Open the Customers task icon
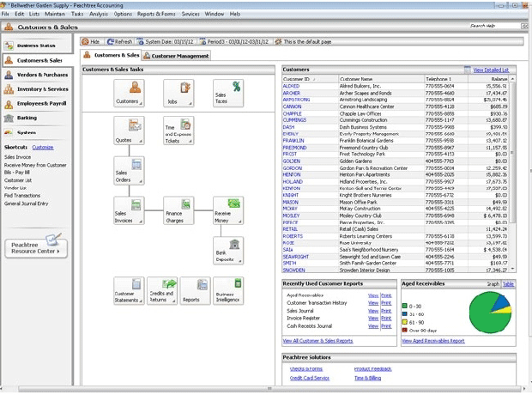Image resolution: width=532 pixels, height=395 pixels. click(x=129, y=93)
